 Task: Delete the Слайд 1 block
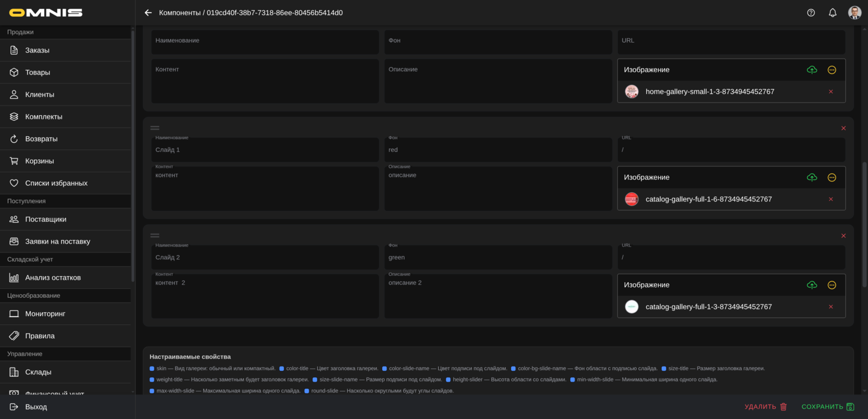point(843,128)
